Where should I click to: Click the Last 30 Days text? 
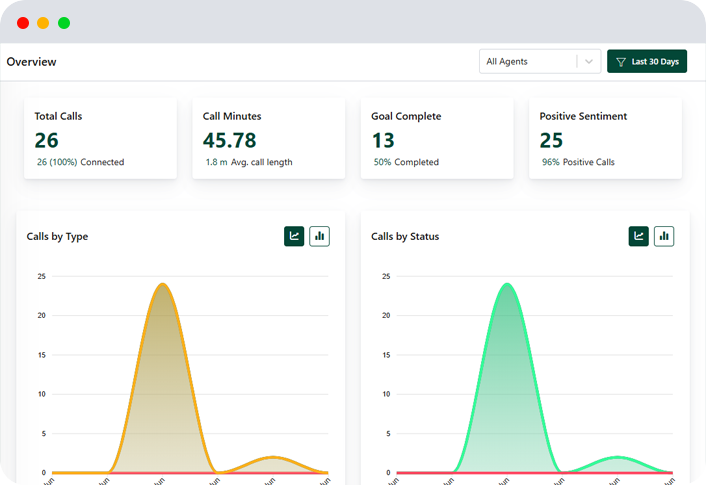click(655, 62)
